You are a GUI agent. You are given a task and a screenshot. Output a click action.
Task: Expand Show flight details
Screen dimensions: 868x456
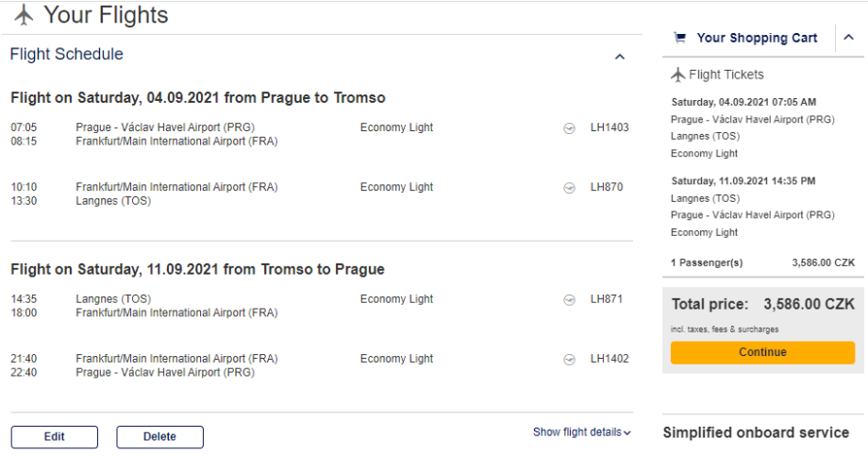pos(581,432)
